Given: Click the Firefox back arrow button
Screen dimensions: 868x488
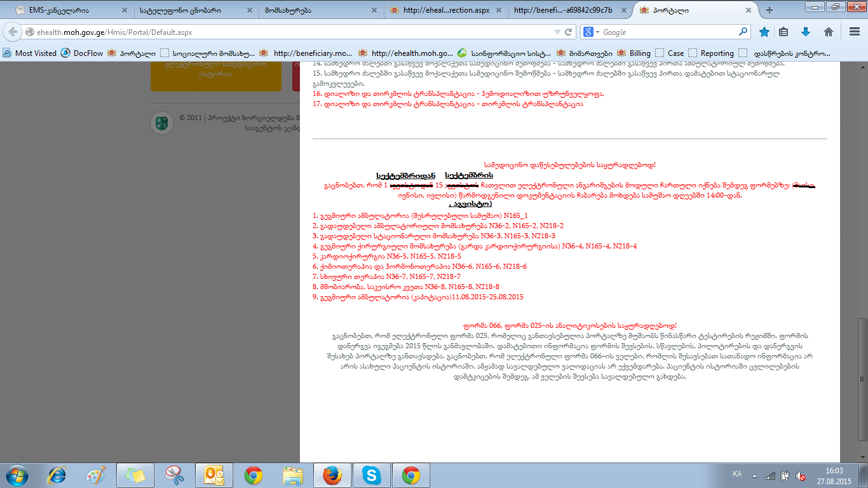Looking at the screenshot, I should pos(13,32).
